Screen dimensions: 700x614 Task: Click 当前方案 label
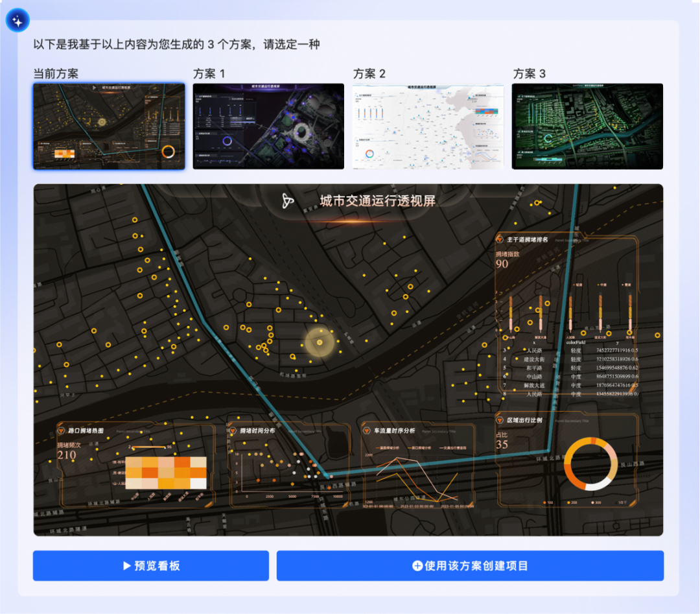coord(56,74)
